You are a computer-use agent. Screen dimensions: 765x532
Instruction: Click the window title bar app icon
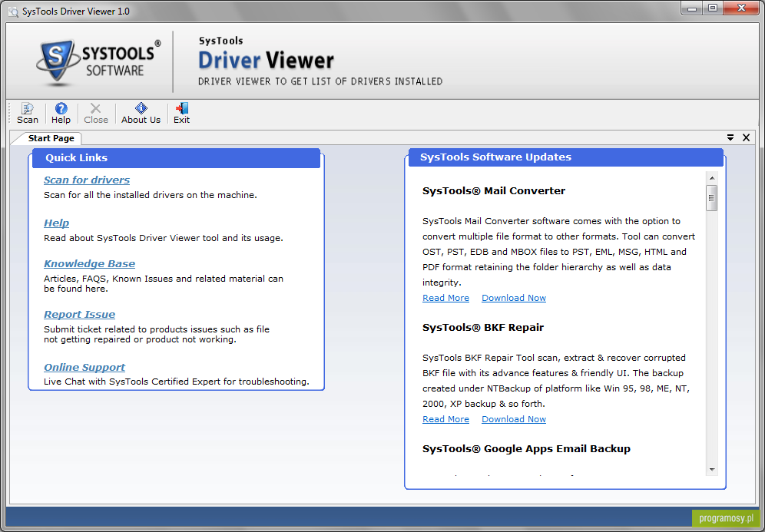[x=13, y=12]
